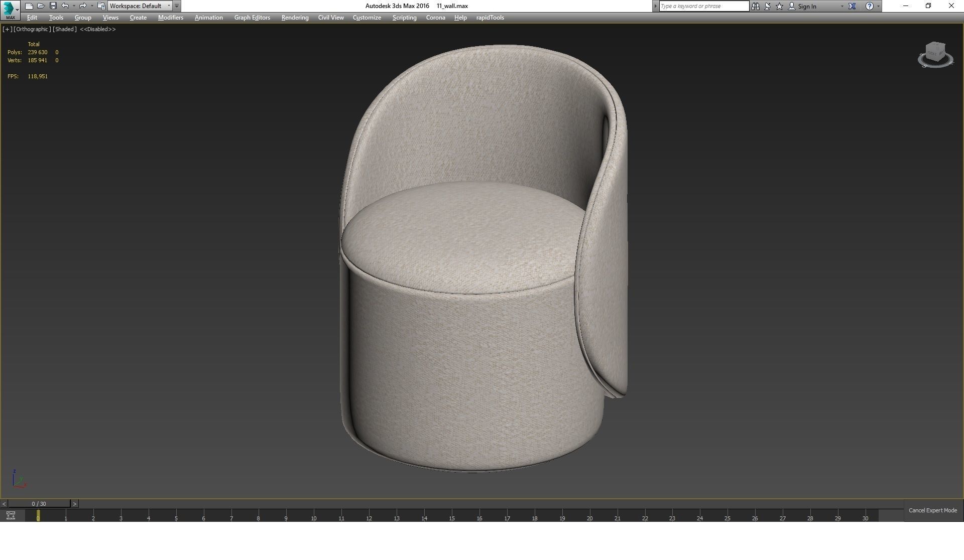Viewport: 964px width, 560px height.
Task: Open the Views menu
Action: (x=110, y=18)
